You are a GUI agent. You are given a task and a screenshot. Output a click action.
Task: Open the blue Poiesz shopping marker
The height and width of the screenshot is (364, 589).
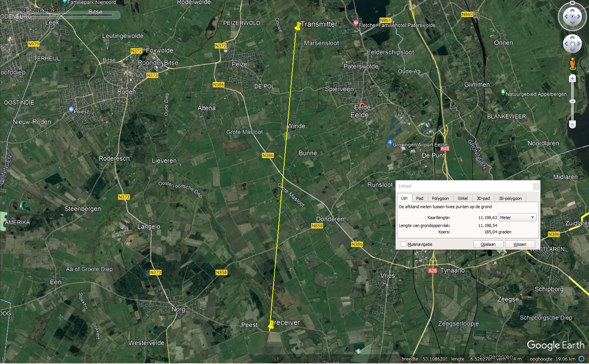click(x=71, y=110)
